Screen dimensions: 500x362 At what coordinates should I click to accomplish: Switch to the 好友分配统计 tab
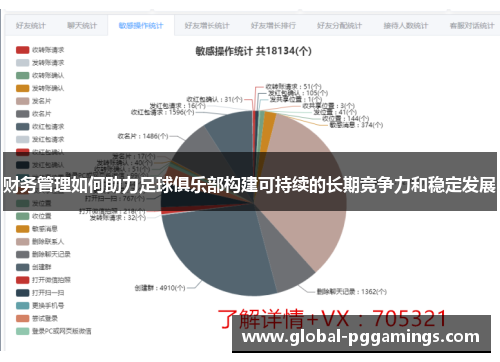[x=339, y=26]
